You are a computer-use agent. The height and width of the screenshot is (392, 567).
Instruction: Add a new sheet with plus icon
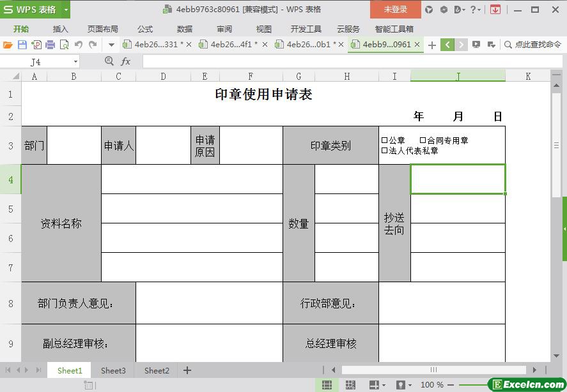(187, 370)
